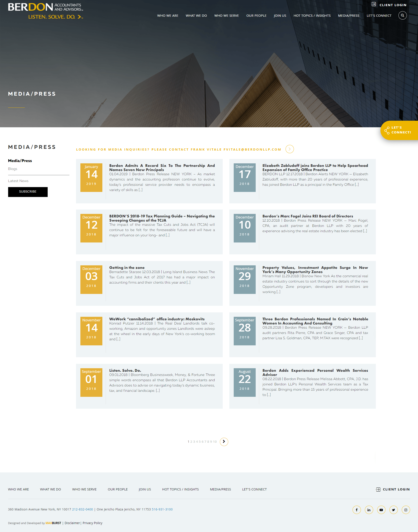The width and height of the screenshot is (418, 532).
Task: Click the header Client Login link
Action: [393, 5]
